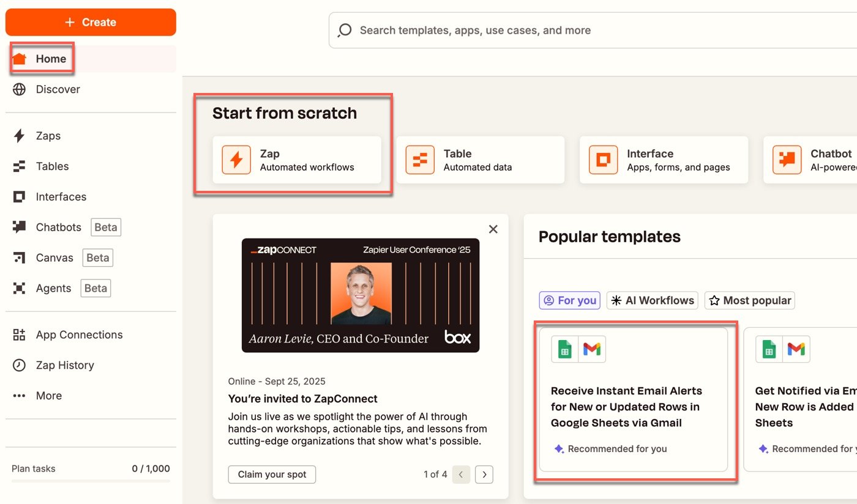Click Gmail icon on Instant Email Alerts card
Screen dimensions: 857x504
tap(592, 349)
